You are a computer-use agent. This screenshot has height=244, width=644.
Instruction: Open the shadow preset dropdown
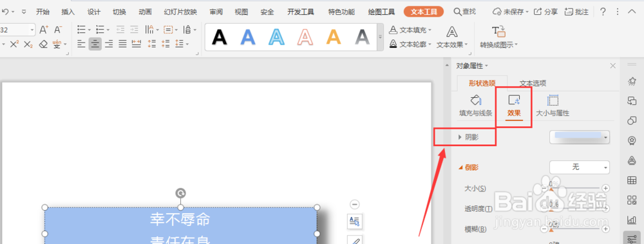579,137
